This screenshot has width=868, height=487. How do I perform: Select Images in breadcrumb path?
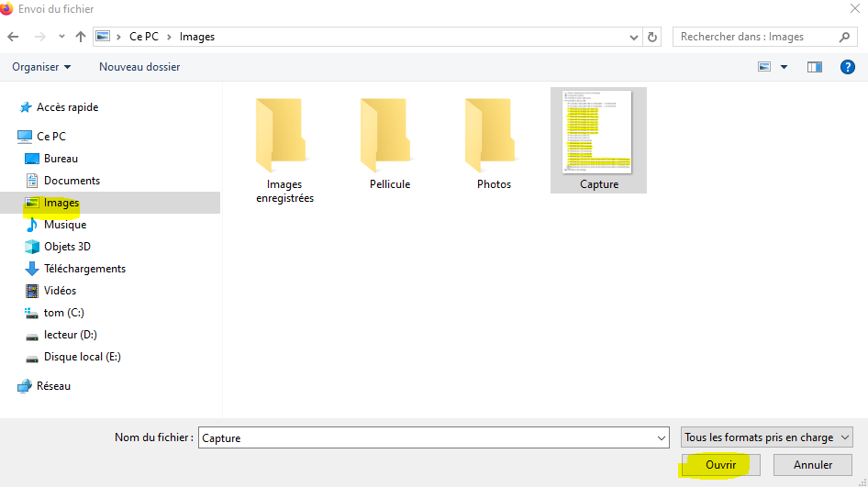pos(197,37)
